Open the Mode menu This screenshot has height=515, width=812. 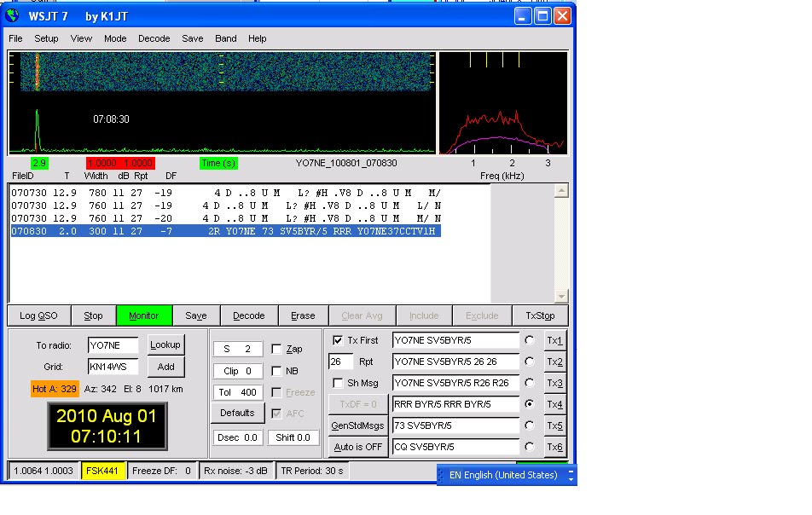pos(115,38)
